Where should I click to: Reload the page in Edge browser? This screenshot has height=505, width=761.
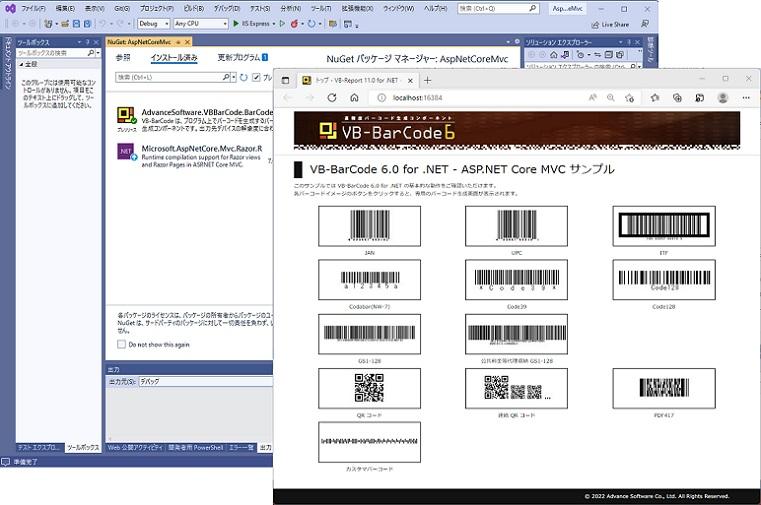[x=332, y=98]
